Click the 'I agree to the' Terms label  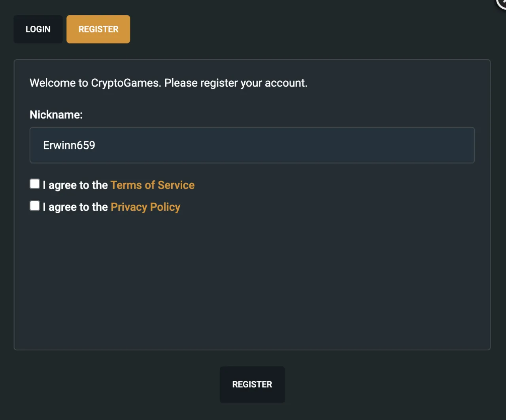[x=75, y=185]
